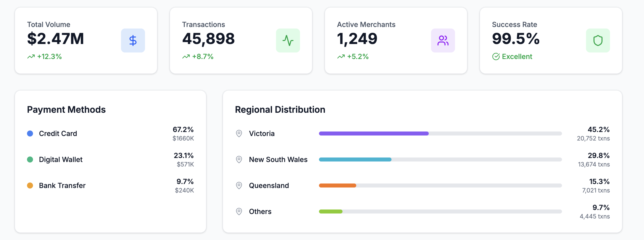644x240 pixels.
Task: Toggle the green Digital Wallet indicator dot
Action: click(x=30, y=160)
